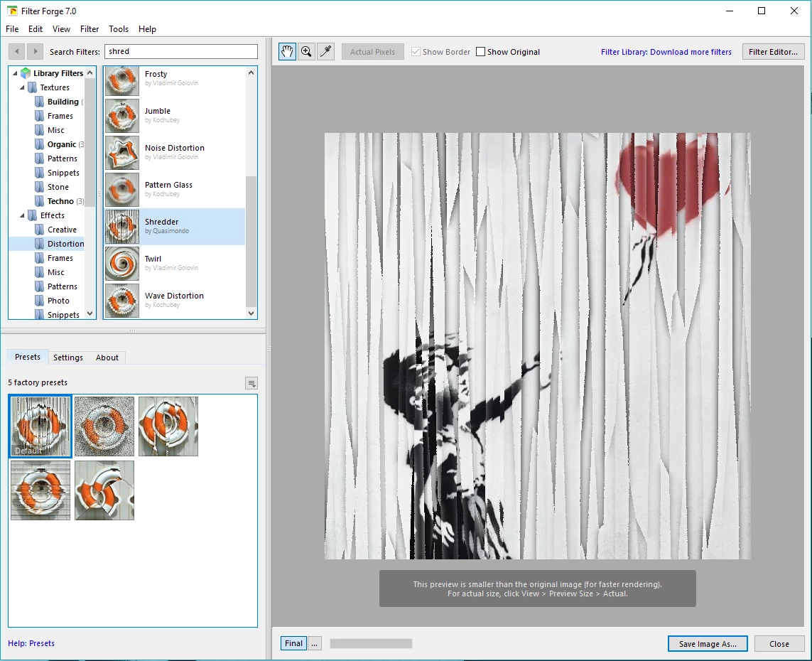Open the Stone textures folder
The height and width of the screenshot is (661, 812).
click(x=52, y=187)
